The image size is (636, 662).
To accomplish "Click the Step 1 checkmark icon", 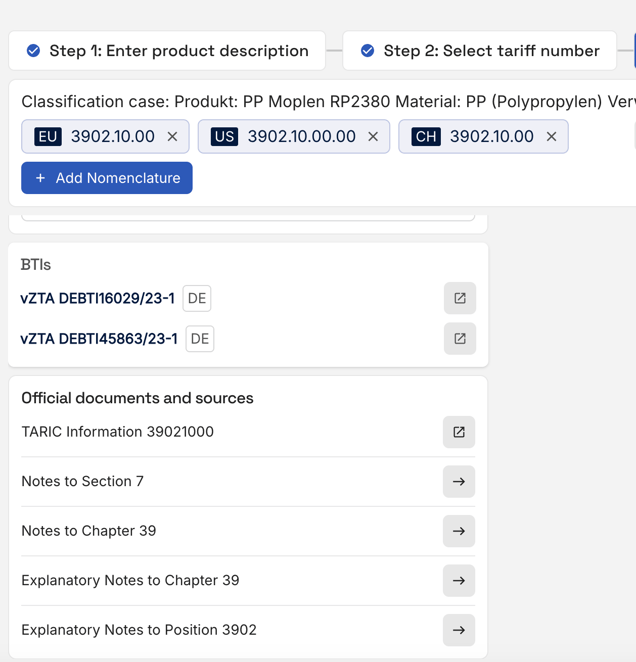I will tap(33, 51).
